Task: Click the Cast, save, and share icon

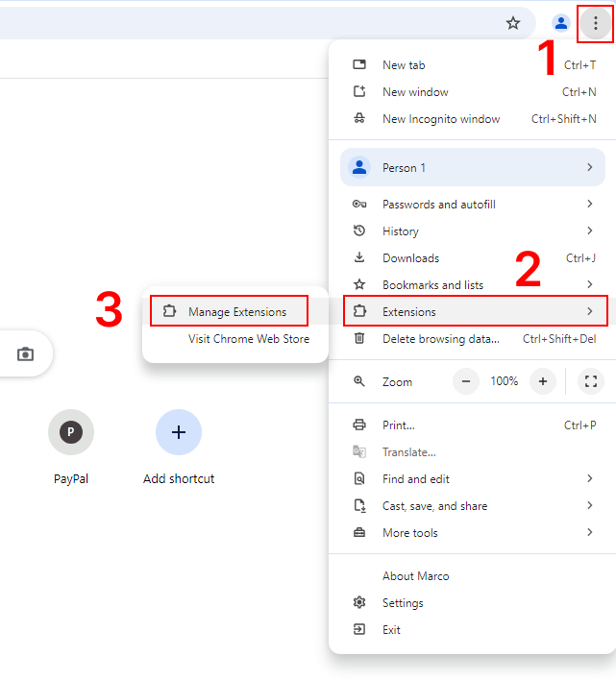Action: tap(359, 505)
